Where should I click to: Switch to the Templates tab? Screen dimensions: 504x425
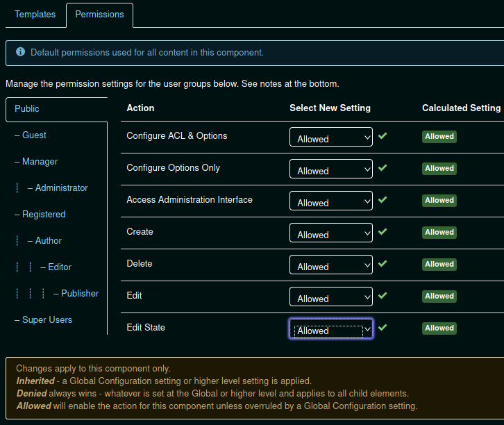(35, 15)
